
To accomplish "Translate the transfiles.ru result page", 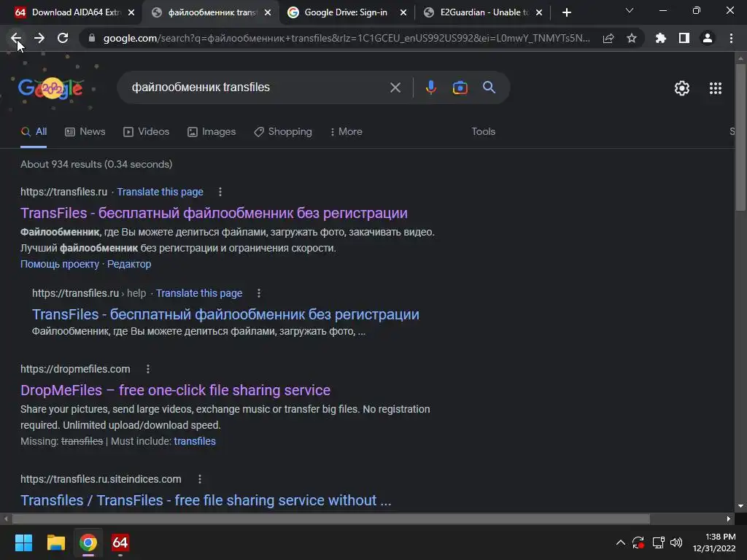I will [x=160, y=192].
